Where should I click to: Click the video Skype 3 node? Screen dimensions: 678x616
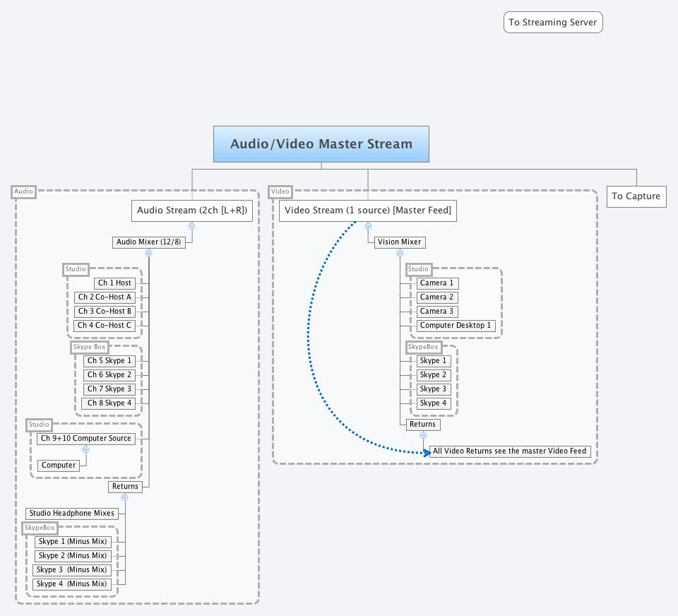tap(434, 389)
